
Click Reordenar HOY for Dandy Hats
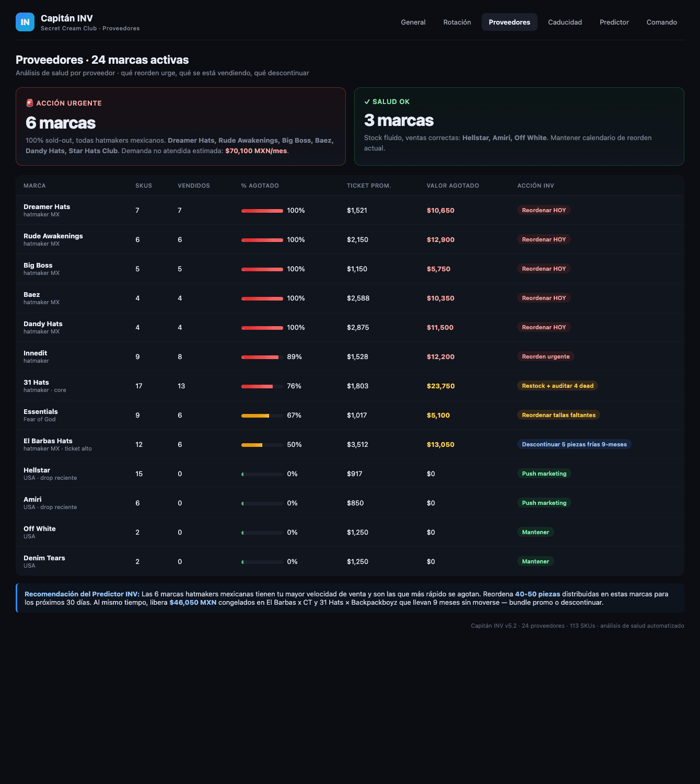[x=544, y=327]
